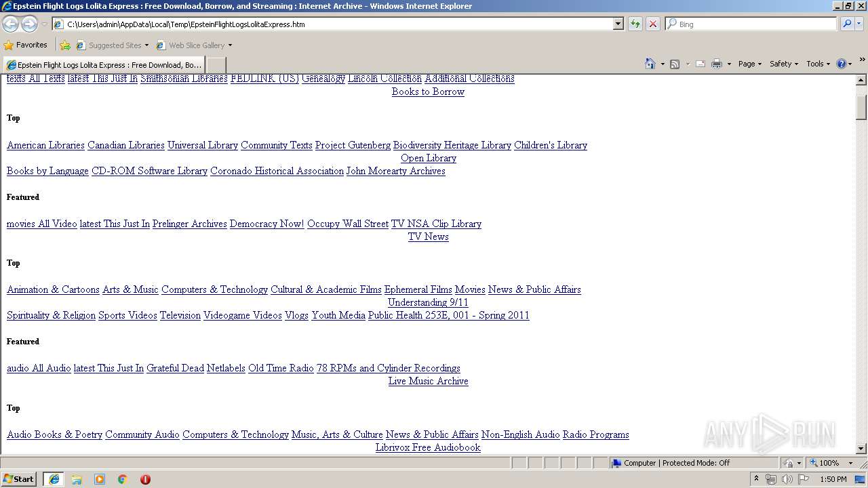Open the Librivox Free Audiobook link
868x488 pixels.
(x=428, y=447)
